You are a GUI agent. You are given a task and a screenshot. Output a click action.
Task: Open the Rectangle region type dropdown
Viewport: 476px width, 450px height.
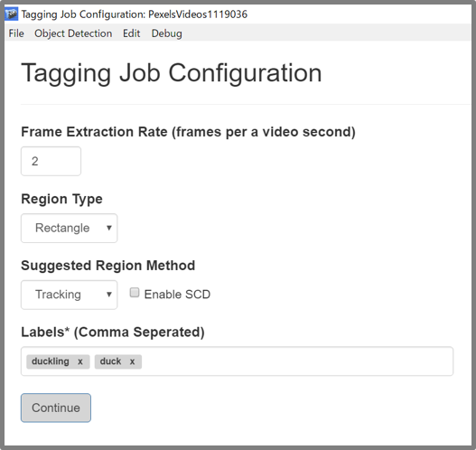coord(70,228)
